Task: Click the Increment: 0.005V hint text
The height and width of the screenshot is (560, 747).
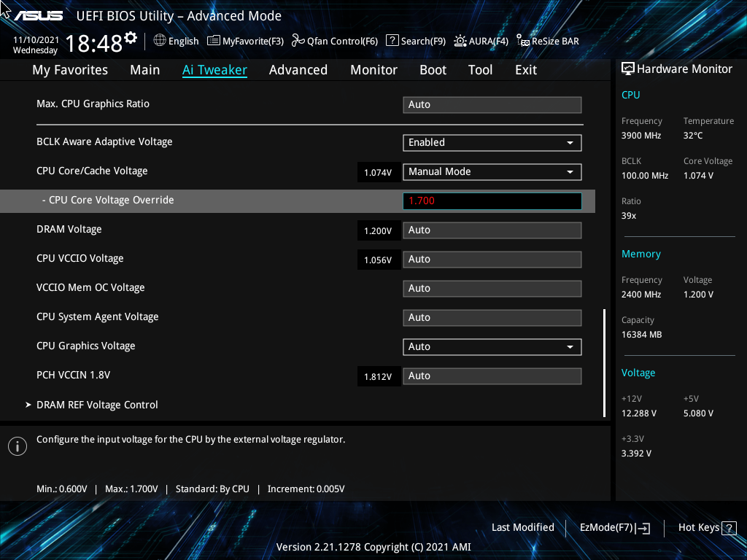Action: point(306,489)
